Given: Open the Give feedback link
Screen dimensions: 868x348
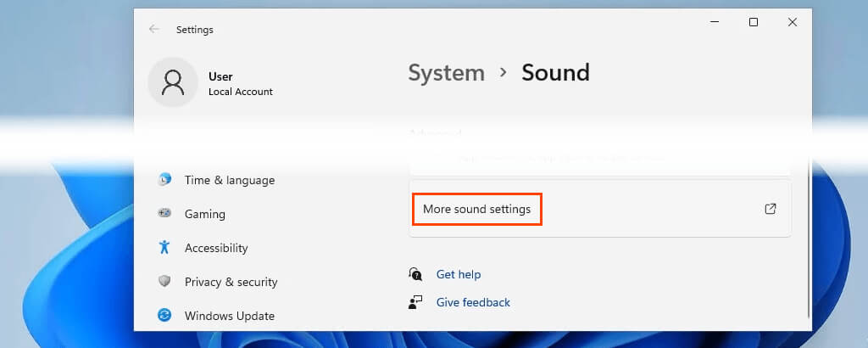Looking at the screenshot, I should point(473,302).
